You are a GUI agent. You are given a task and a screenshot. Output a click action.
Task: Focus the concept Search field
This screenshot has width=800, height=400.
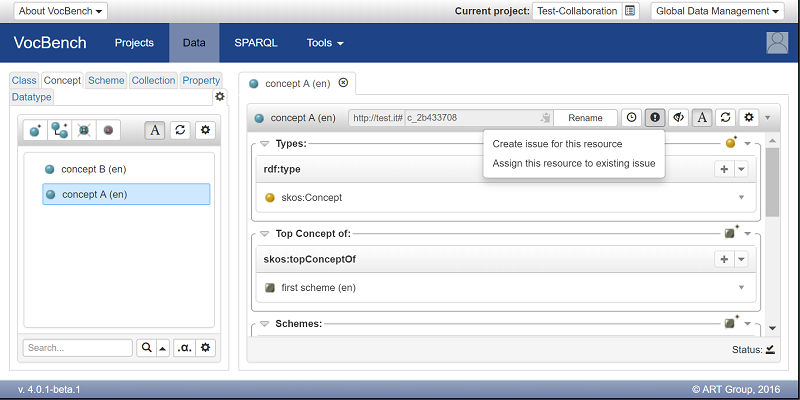(x=78, y=348)
